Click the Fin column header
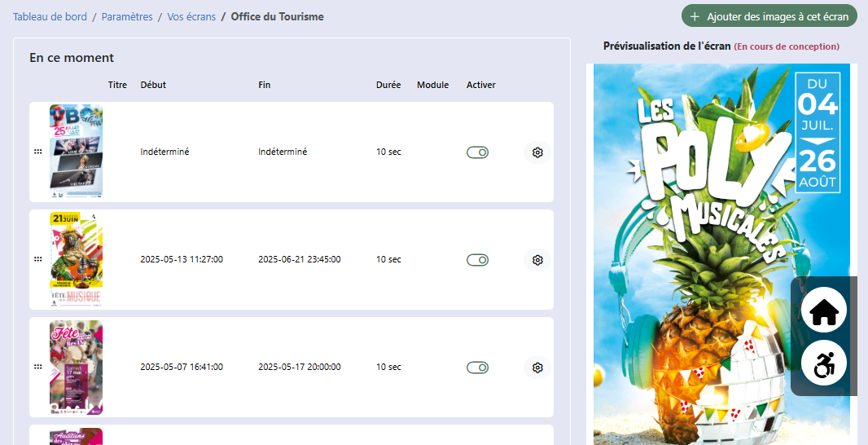The width and height of the screenshot is (868, 445). pos(265,85)
